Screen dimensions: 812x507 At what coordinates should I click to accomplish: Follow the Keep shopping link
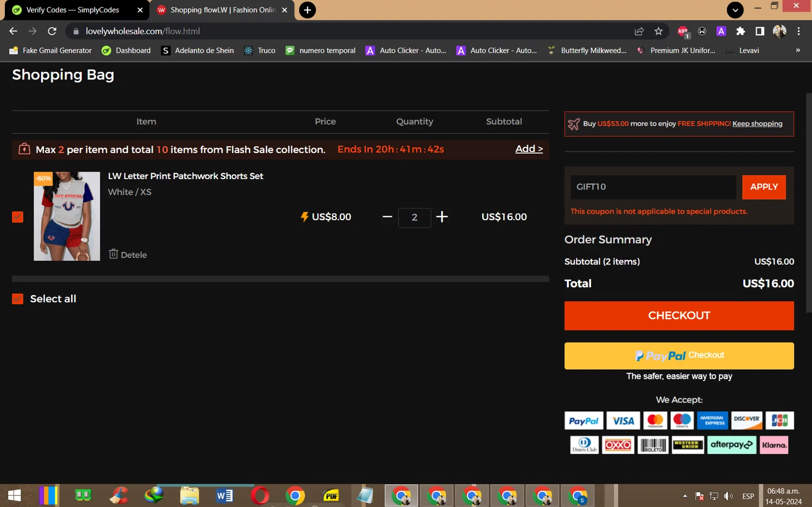757,124
